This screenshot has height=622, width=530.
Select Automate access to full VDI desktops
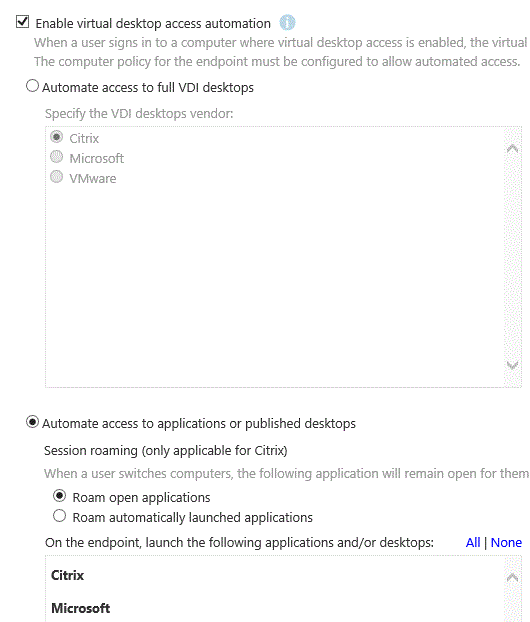[33, 86]
